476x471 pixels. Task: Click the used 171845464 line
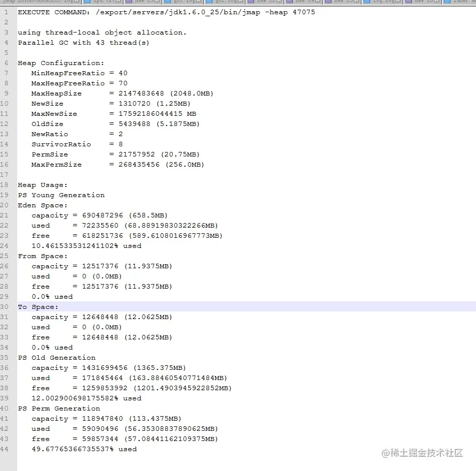(x=129, y=378)
